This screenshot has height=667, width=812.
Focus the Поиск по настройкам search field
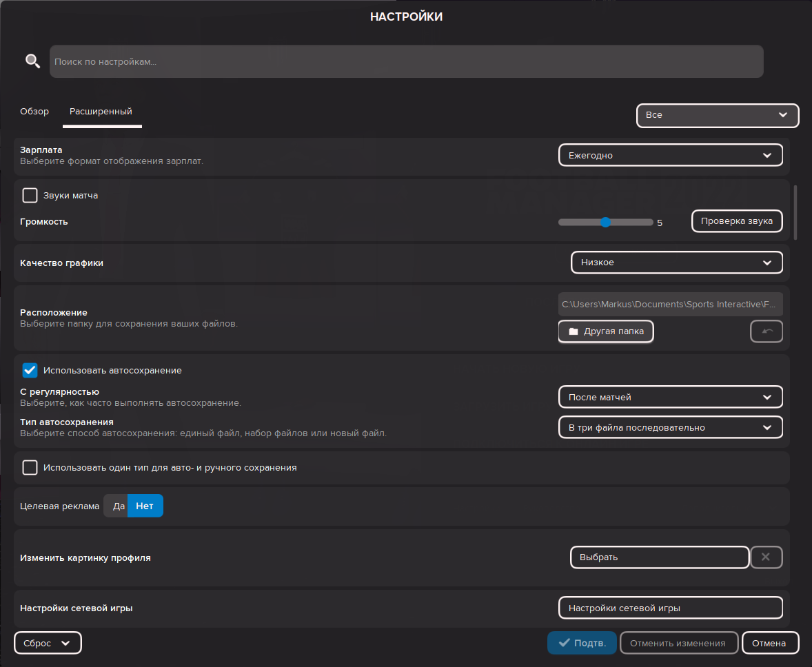407,61
